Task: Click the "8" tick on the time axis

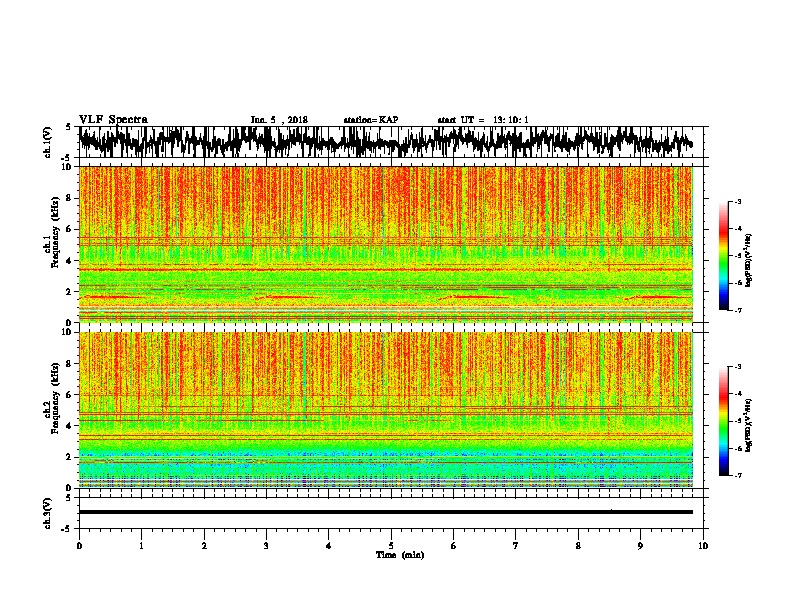Action: [x=578, y=546]
